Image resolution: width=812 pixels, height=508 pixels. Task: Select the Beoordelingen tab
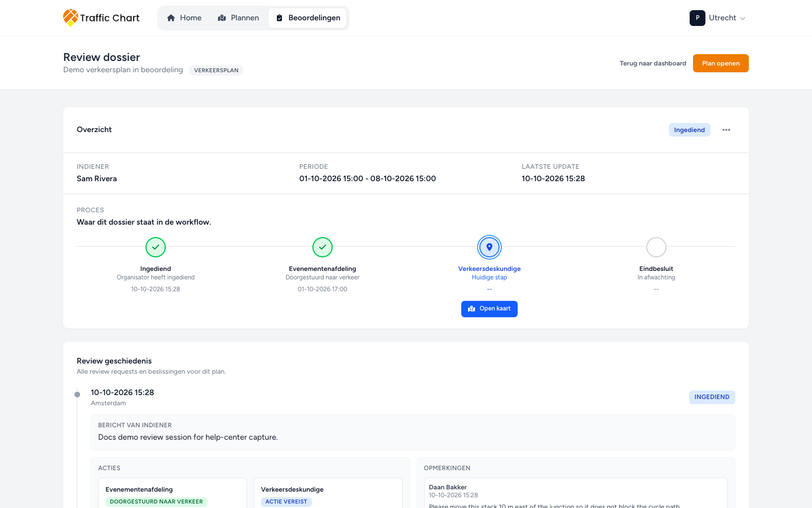point(308,18)
